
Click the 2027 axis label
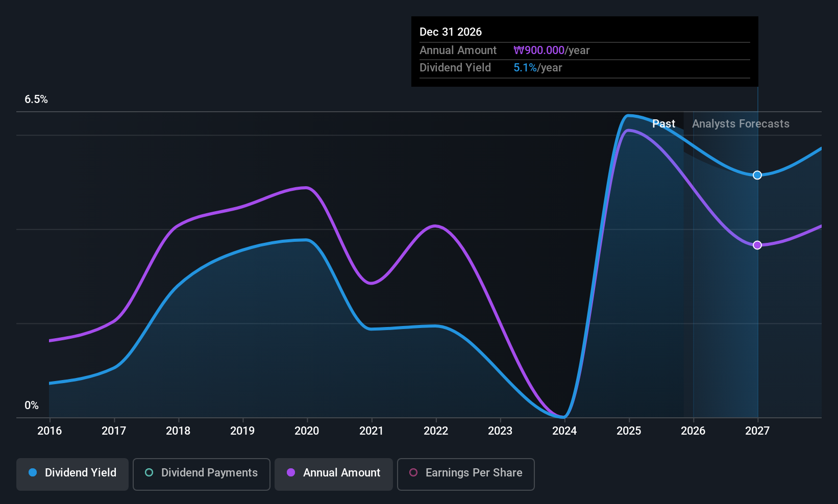click(x=757, y=431)
